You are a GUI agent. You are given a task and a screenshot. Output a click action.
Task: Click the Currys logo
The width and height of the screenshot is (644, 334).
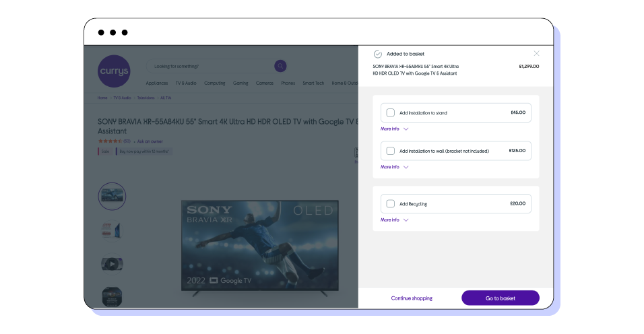coord(113,71)
